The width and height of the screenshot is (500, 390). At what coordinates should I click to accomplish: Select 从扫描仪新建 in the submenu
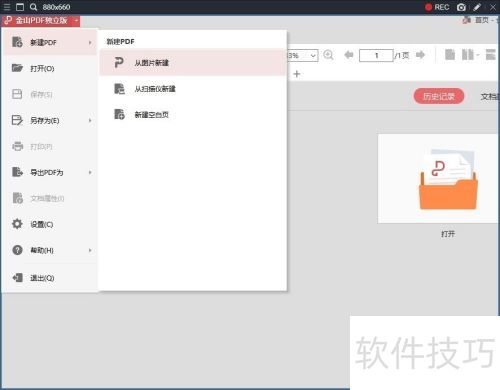click(193, 89)
